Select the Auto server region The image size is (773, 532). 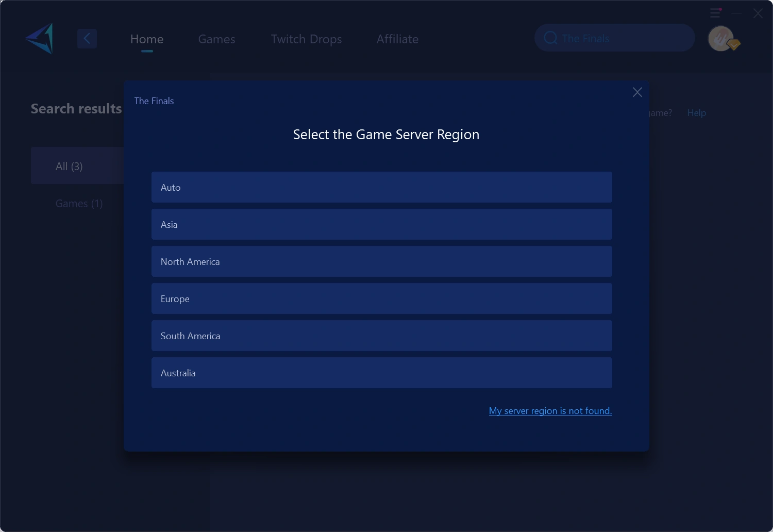(x=381, y=187)
